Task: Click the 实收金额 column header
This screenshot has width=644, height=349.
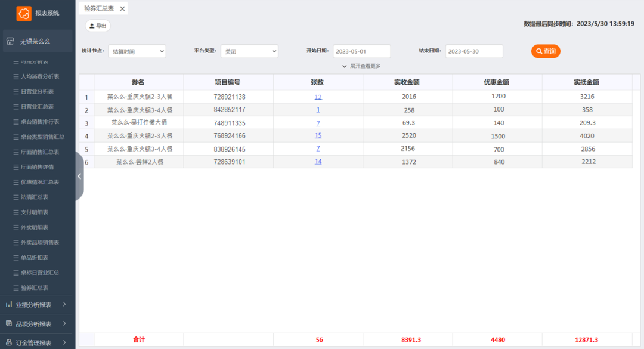Action: point(407,82)
